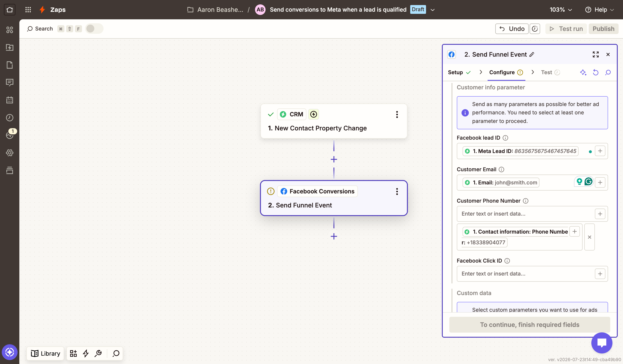Click the search magnifier in bottom toolbar
The width and height of the screenshot is (623, 364).
tap(116, 353)
